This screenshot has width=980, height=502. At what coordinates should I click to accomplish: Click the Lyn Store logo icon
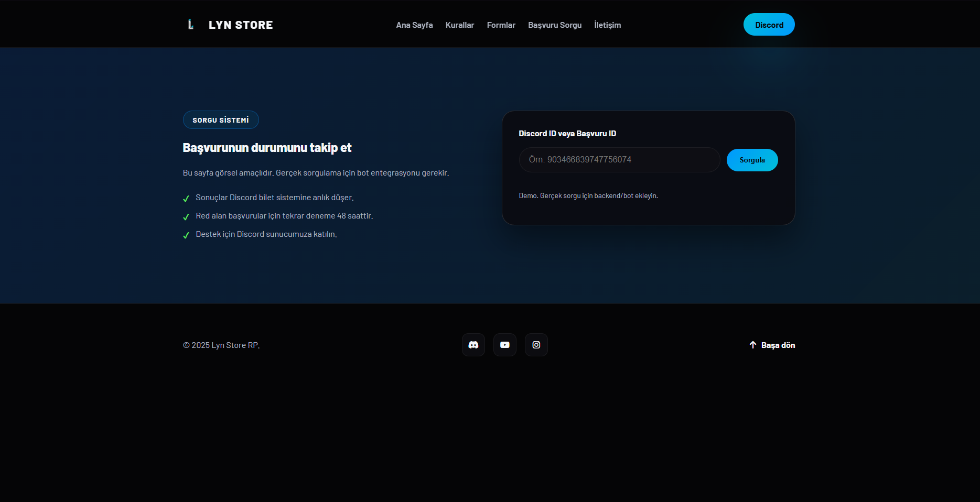(191, 25)
